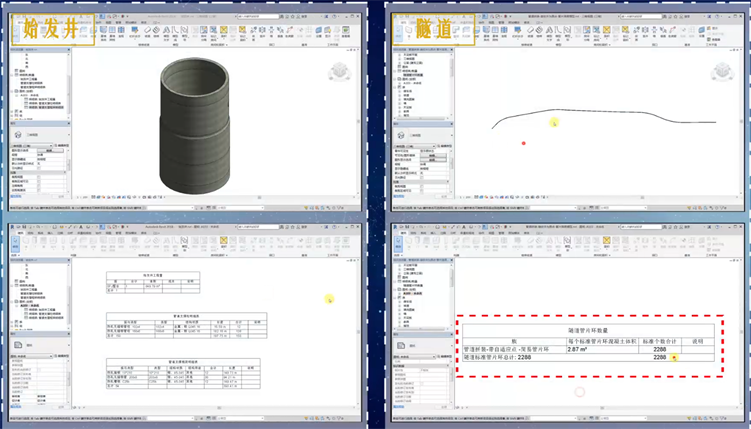Toggle the Crop Region Visible checkbox in the shaft Properties panel
The height and width of the screenshot is (429, 751).
(x=41, y=181)
